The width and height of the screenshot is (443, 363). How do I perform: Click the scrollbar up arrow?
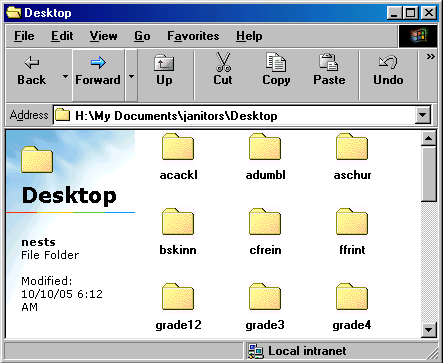pyautogui.click(x=429, y=138)
